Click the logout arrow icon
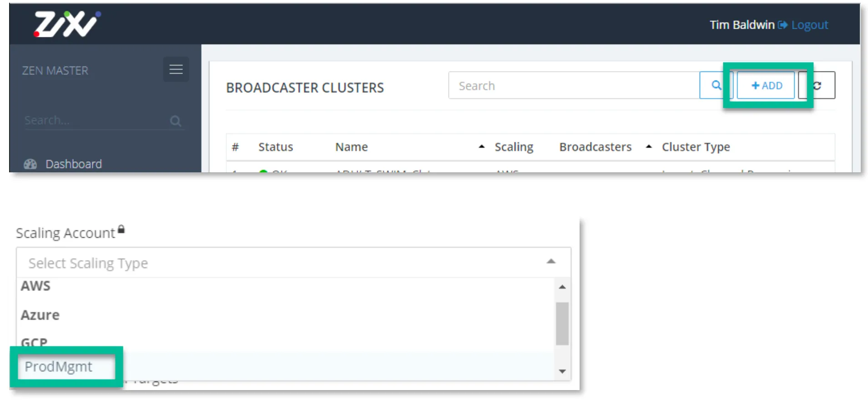This screenshot has width=868, height=401. tap(782, 25)
